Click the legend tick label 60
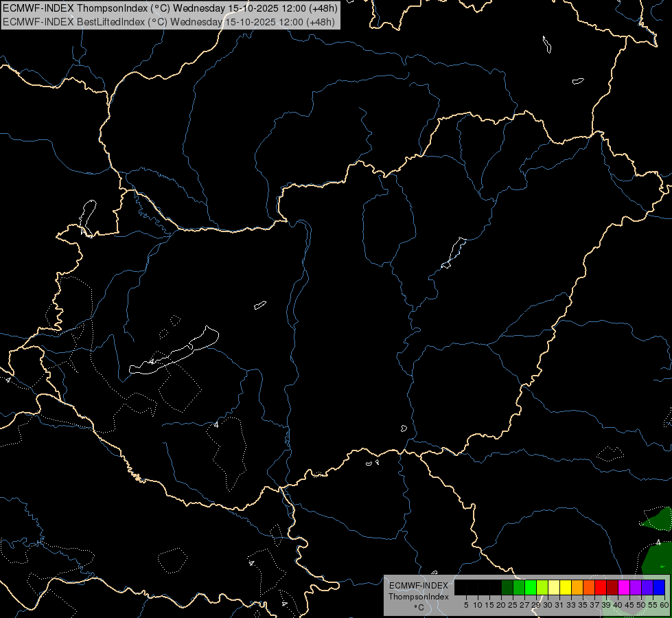The height and width of the screenshot is (618, 672). point(664,605)
